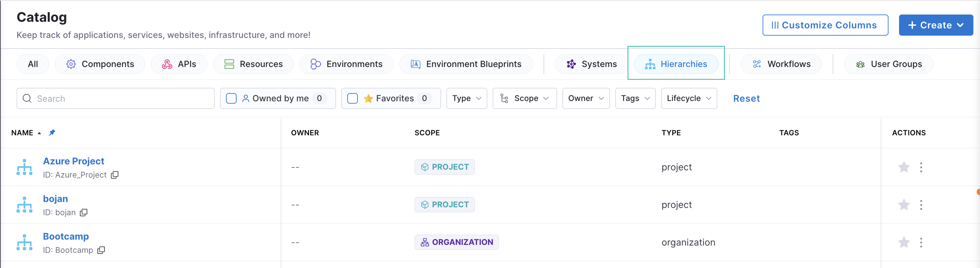Open more actions for Azure Project
The width and height of the screenshot is (980, 268).
tap(921, 167)
